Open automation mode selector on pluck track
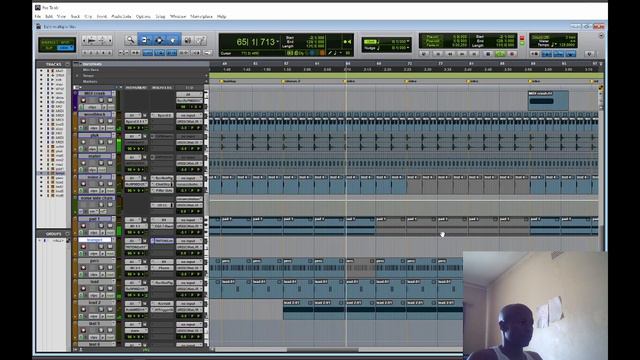The height and width of the screenshot is (360, 640). 103,149
